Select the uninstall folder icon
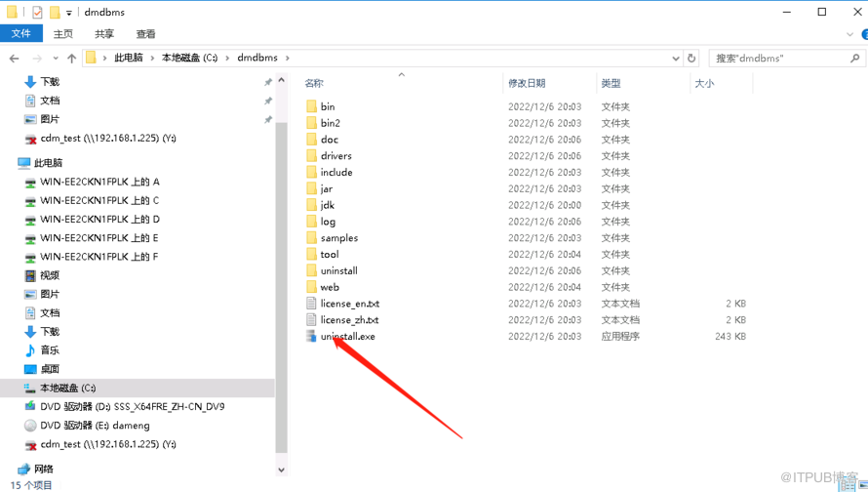 (x=312, y=270)
